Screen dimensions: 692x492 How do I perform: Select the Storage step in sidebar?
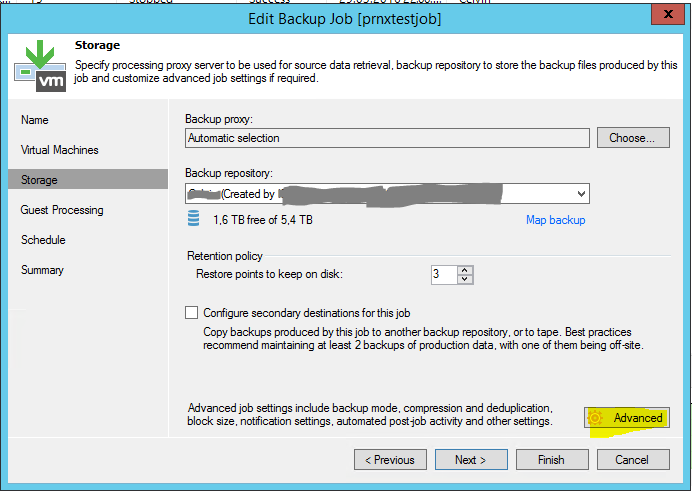pyautogui.click(x=40, y=180)
